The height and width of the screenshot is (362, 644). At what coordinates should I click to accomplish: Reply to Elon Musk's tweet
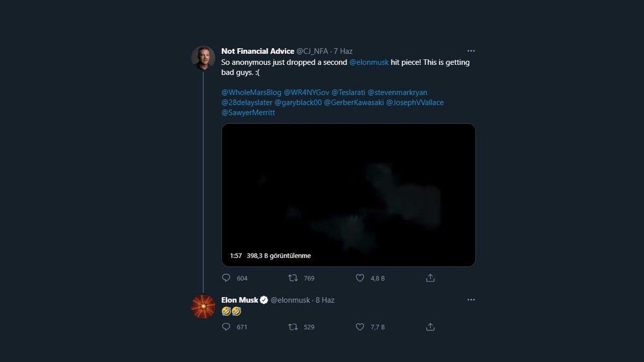coord(226,327)
